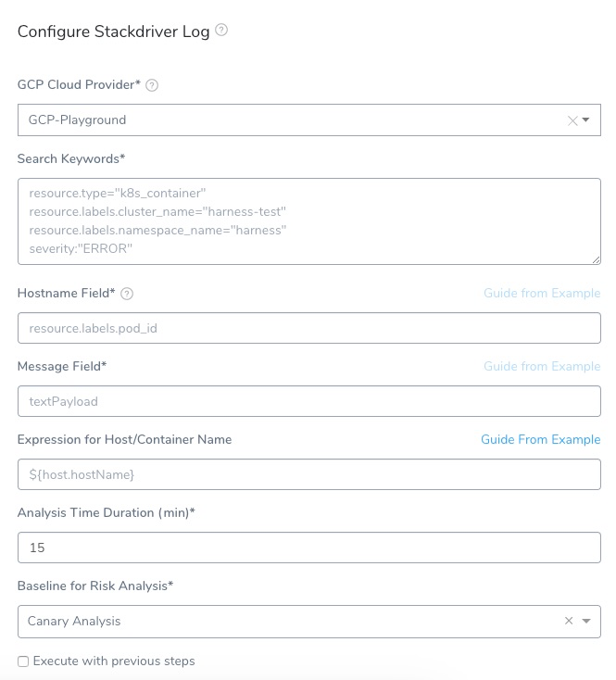
Task: Open Guide From Example for Host/Container Name
Action: pos(541,440)
